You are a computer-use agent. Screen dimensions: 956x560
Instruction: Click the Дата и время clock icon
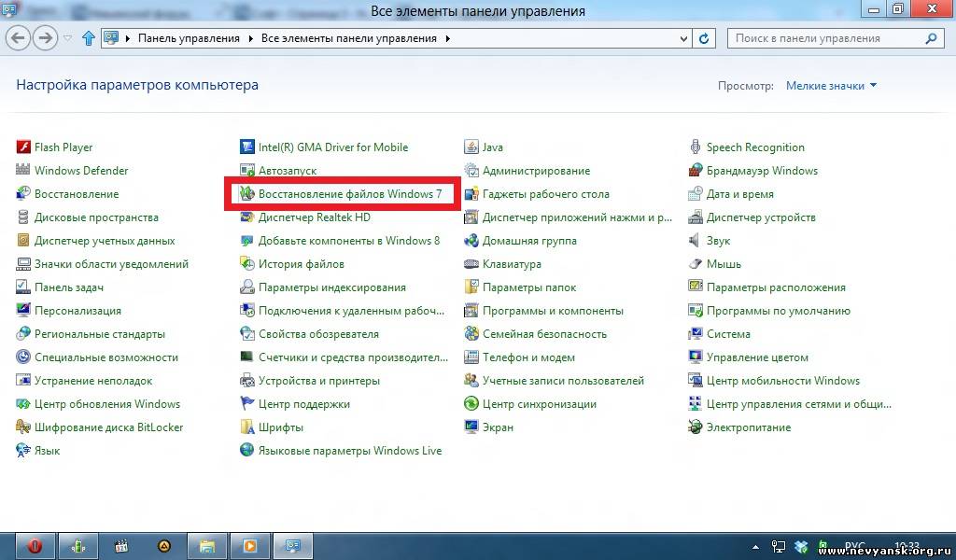tap(695, 194)
